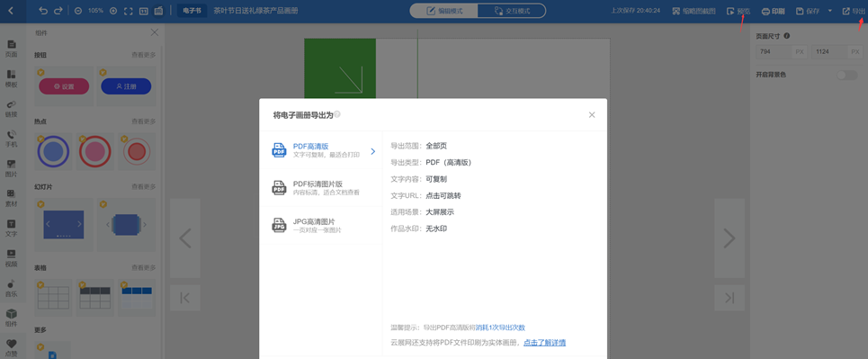Click 查看更多 beside 热点 section
The height and width of the screenshot is (359, 868).
click(143, 121)
